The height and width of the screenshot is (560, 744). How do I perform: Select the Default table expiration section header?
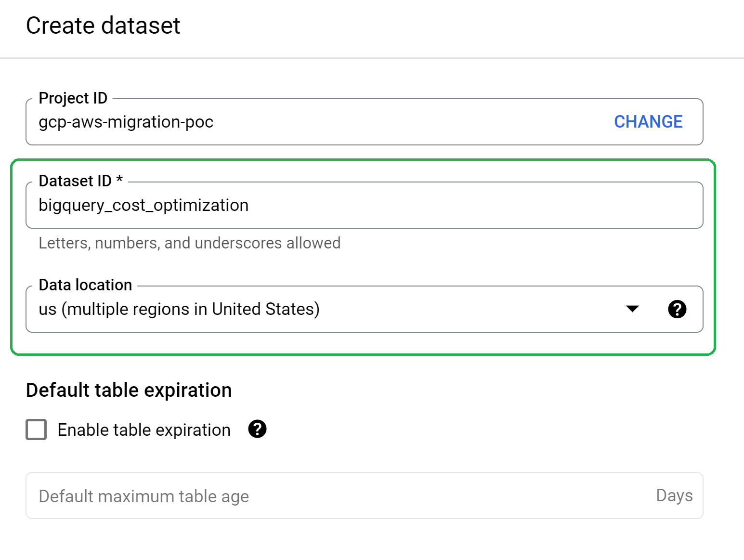[129, 390]
